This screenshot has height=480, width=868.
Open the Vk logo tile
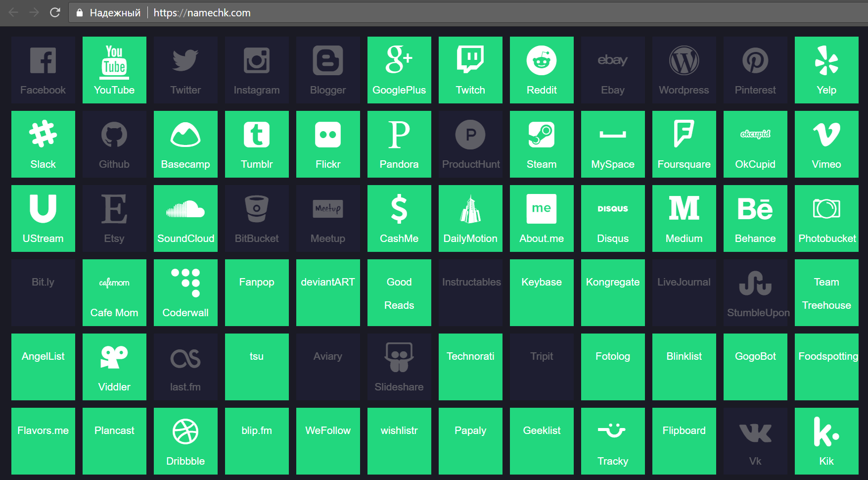(x=755, y=441)
